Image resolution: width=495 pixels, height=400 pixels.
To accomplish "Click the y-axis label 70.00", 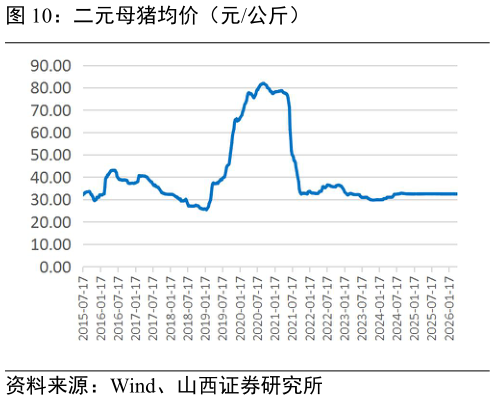I will click(x=51, y=110).
